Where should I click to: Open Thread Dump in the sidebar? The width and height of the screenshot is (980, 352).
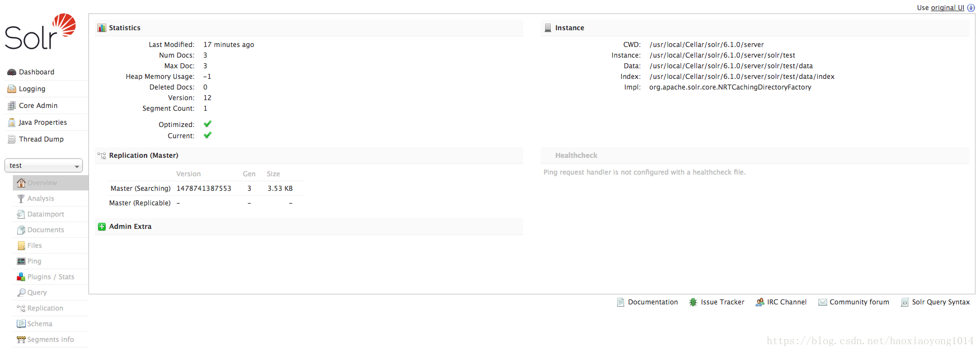point(41,139)
